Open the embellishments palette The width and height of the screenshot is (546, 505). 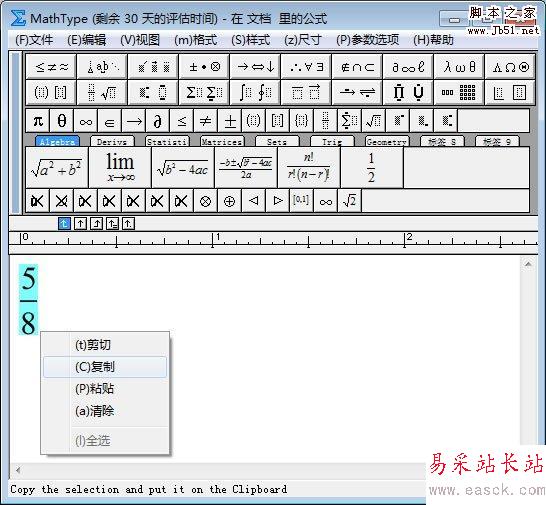(153, 66)
